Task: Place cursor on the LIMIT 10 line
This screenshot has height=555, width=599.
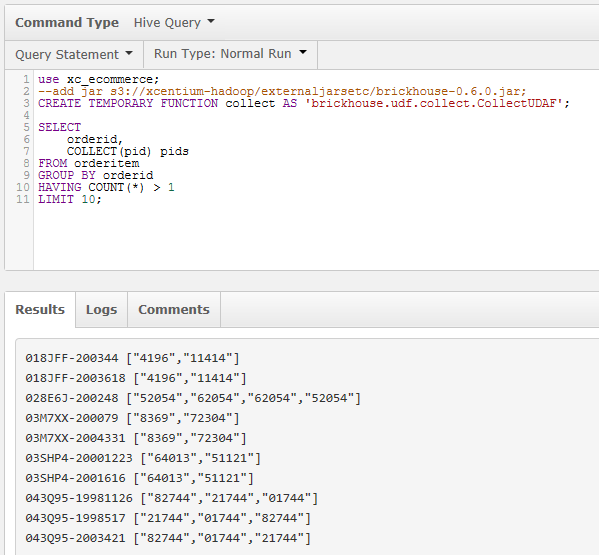Action: (70, 199)
